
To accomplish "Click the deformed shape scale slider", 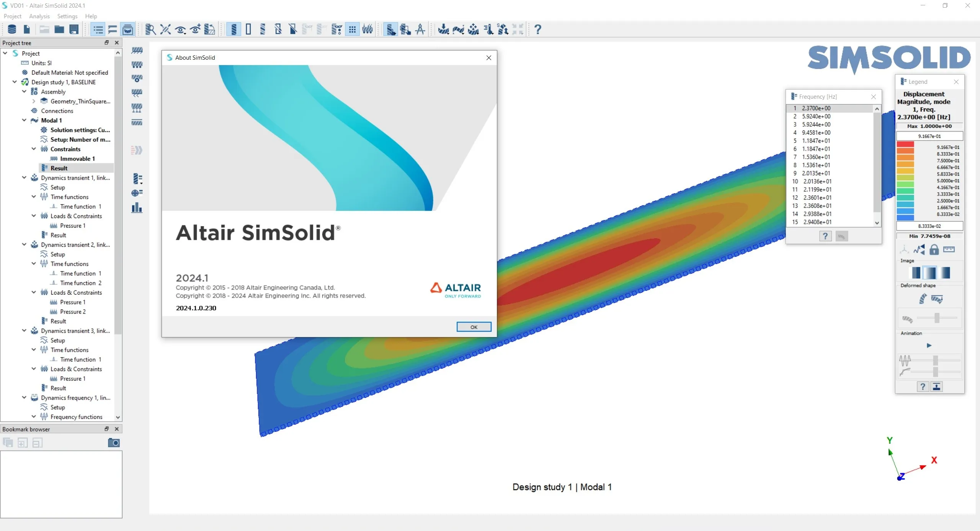I will click(937, 318).
